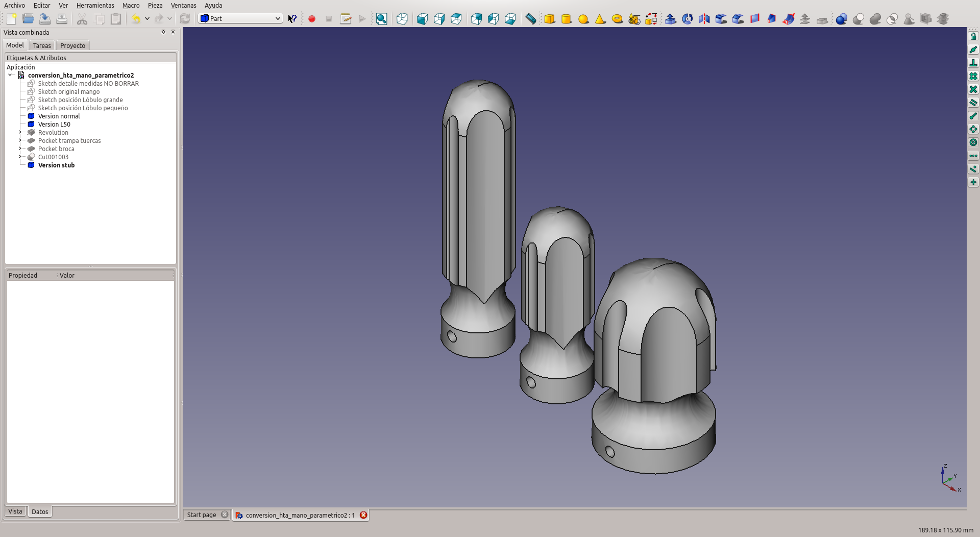This screenshot has width=980, height=537.
Task: Switch to the Tareas tab
Action: tap(42, 45)
